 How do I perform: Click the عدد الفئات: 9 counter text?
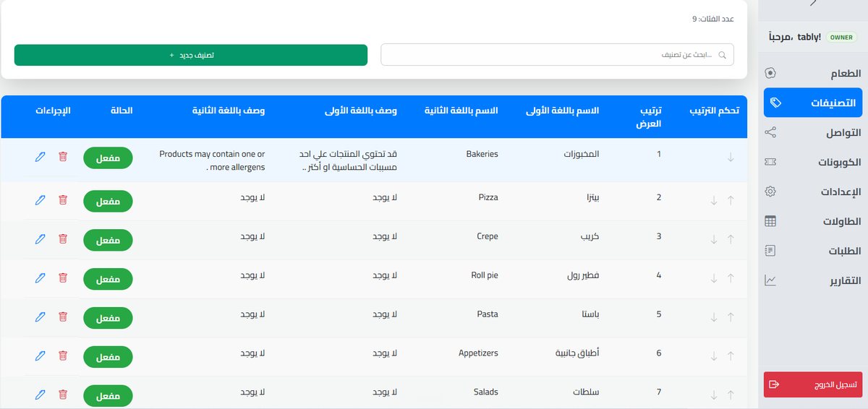[713, 19]
